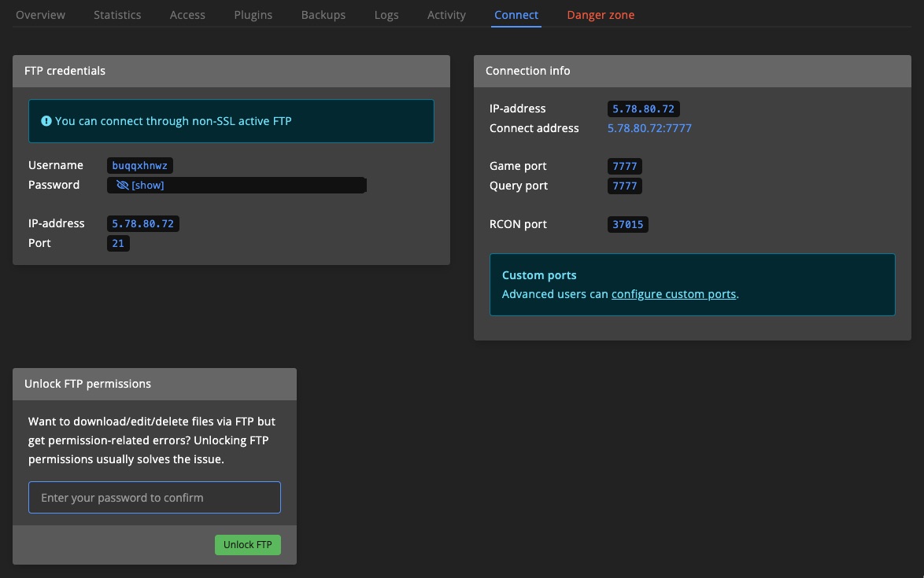The image size is (924, 578).
Task: Reveal the hidden FTP password
Action: click(140, 186)
